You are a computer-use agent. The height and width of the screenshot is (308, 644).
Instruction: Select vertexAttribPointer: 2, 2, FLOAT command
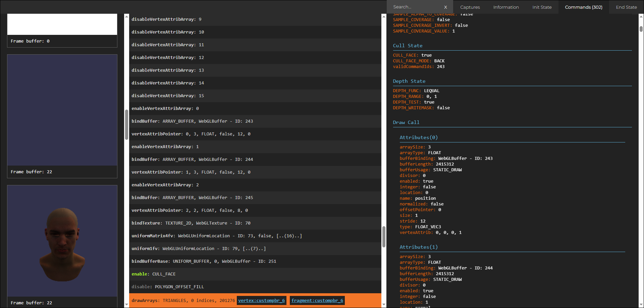coord(255,210)
